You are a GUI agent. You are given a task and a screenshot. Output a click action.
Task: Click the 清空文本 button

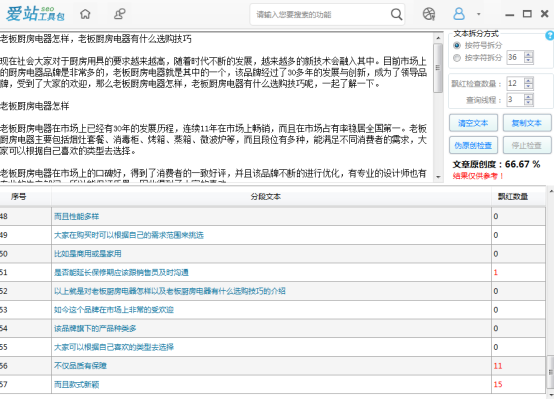tap(473, 123)
